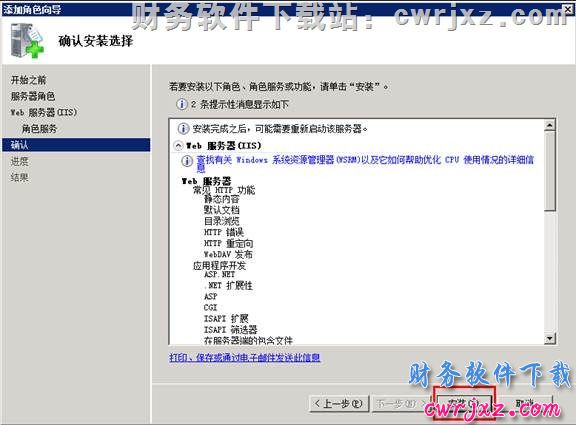Click the HTTP 错误 entry
This screenshot has width=576, height=425.
[224, 232]
